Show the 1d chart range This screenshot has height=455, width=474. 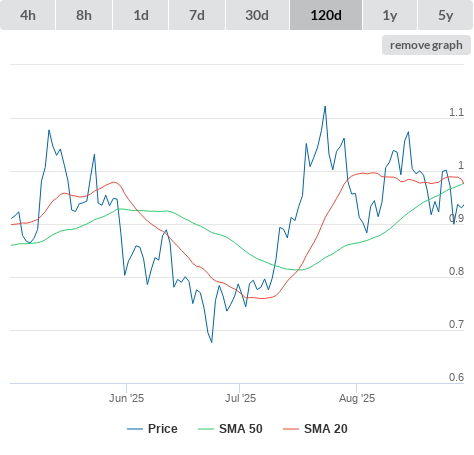tap(141, 15)
